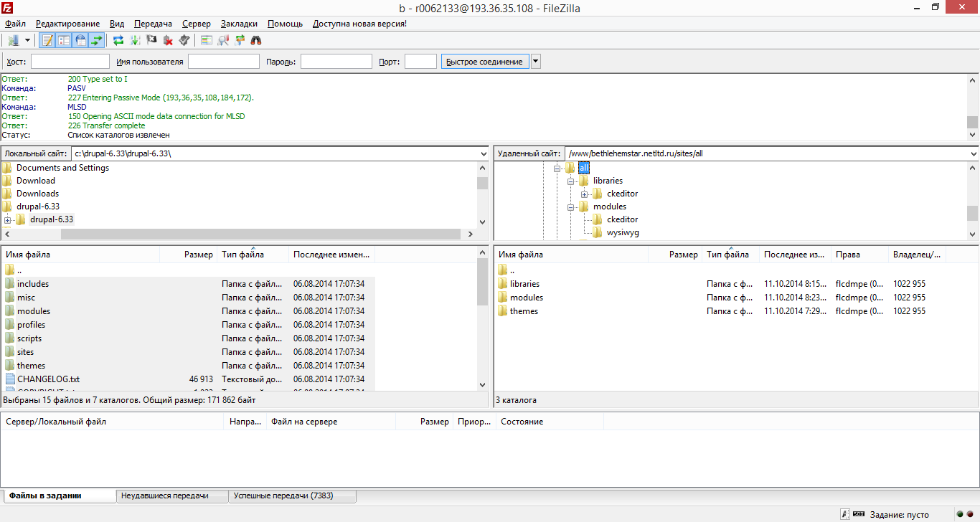Open the Закладки menu
Image resolution: width=980 pixels, height=522 pixels.
tap(239, 24)
